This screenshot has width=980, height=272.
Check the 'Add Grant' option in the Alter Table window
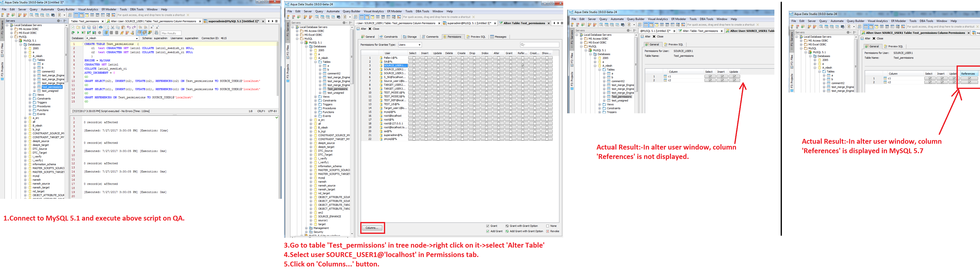(x=488, y=231)
